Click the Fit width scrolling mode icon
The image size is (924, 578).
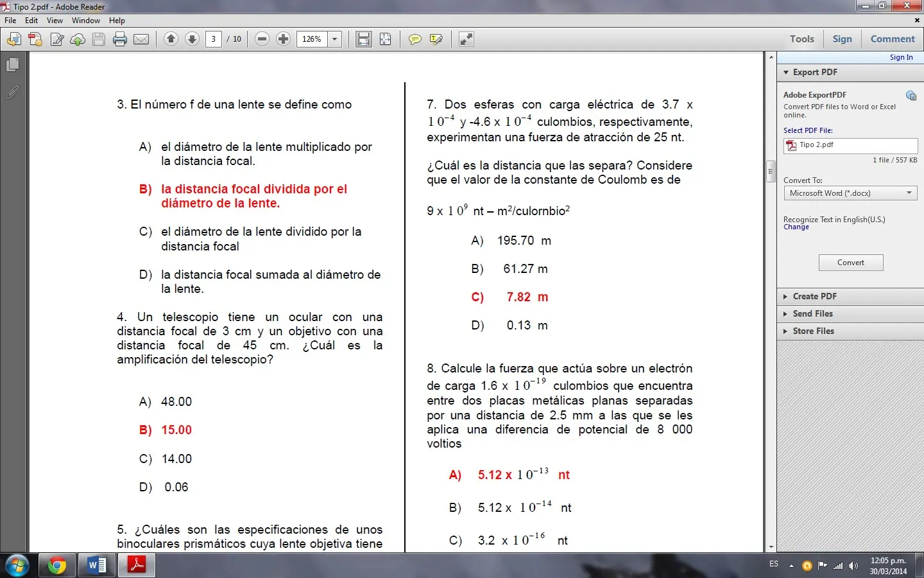[364, 39]
